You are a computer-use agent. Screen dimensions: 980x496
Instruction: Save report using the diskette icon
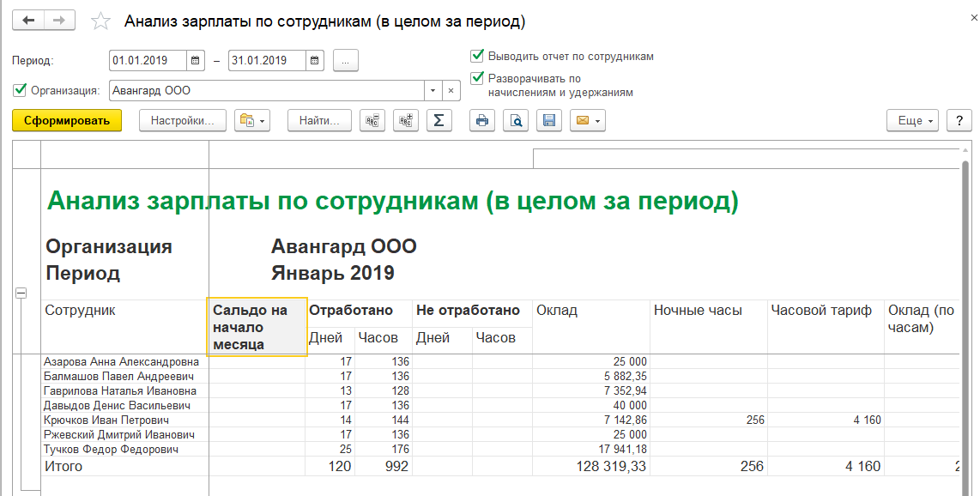pos(549,121)
